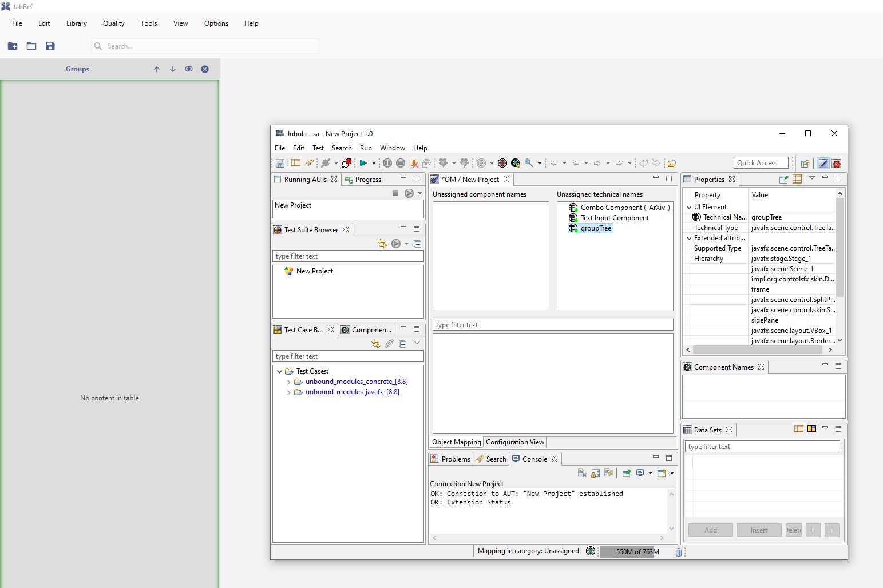
Task: Open JabRef Library menu
Action: pos(77,23)
